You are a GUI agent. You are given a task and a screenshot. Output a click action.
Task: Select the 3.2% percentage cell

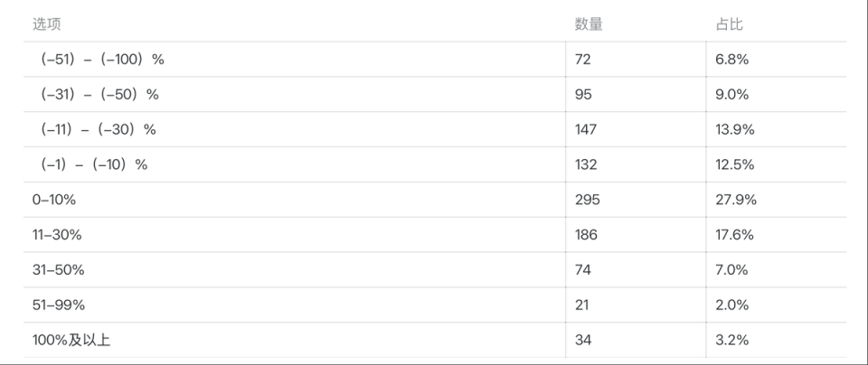[x=731, y=341]
